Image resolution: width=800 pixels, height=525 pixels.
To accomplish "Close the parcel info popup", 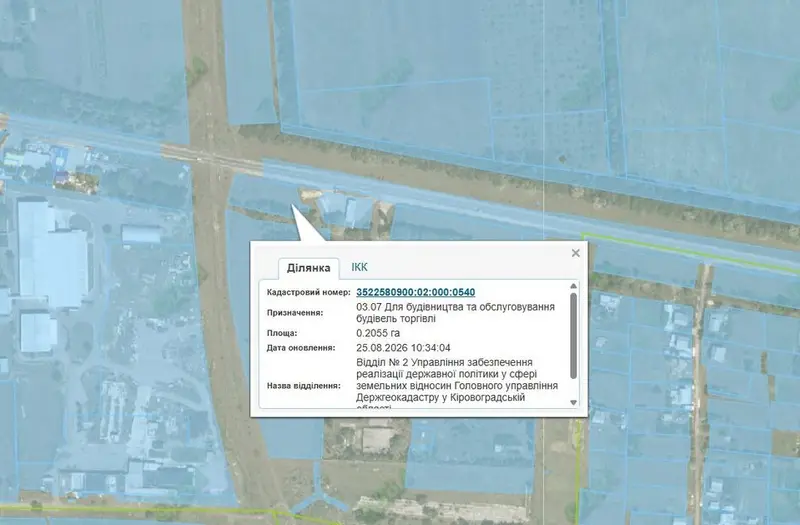I will point(576,253).
